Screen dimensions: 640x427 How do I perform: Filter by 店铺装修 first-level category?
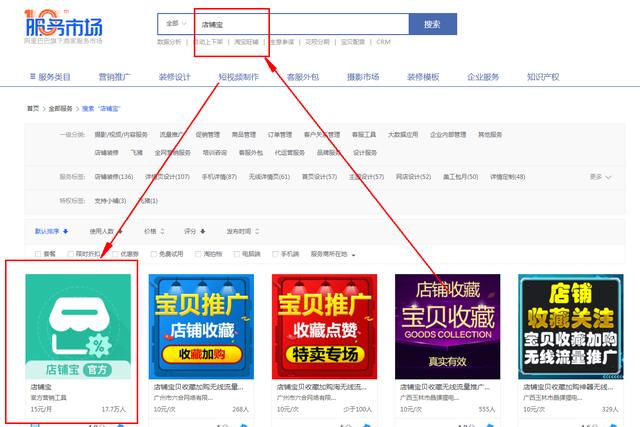[106, 153]
